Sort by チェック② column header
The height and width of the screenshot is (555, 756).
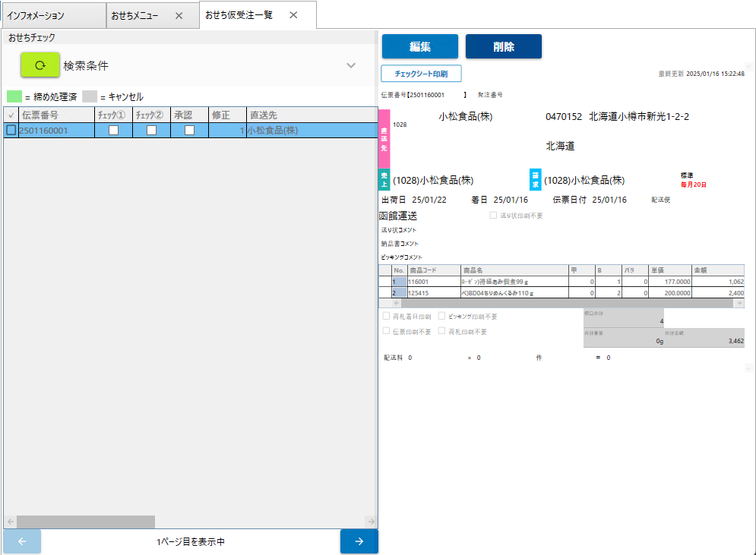click(x=151, y=115)
